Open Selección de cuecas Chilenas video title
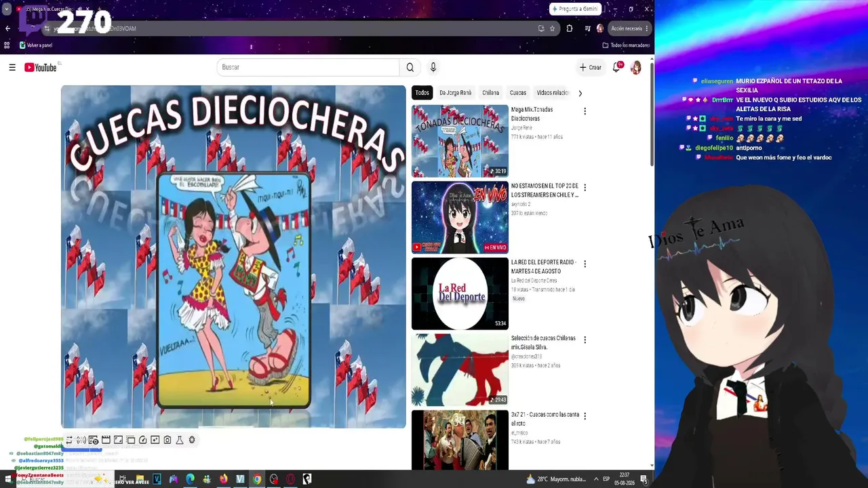This screenshot has height=488, width=868. click(x=543, y=342)
